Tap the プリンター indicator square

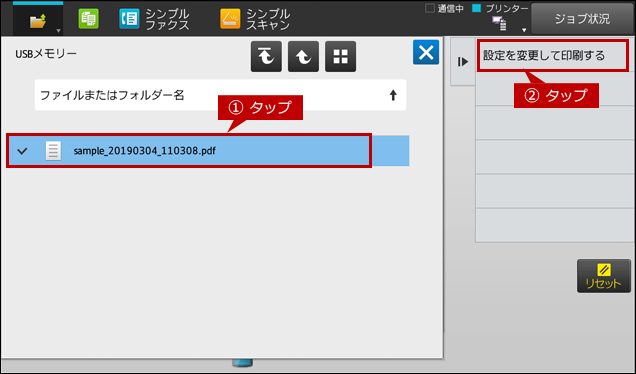(x=477, y=8)
